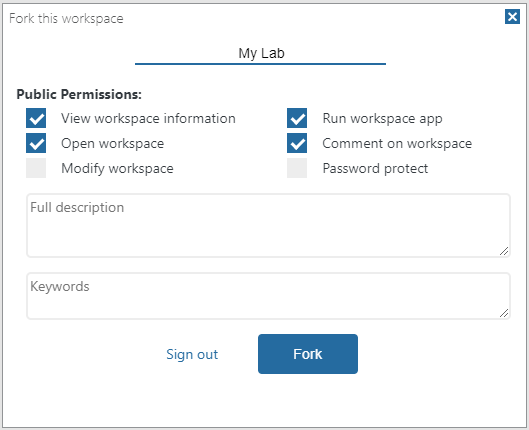
Task: Enable the Modify workspace checkbox
Action: (36, 168)
